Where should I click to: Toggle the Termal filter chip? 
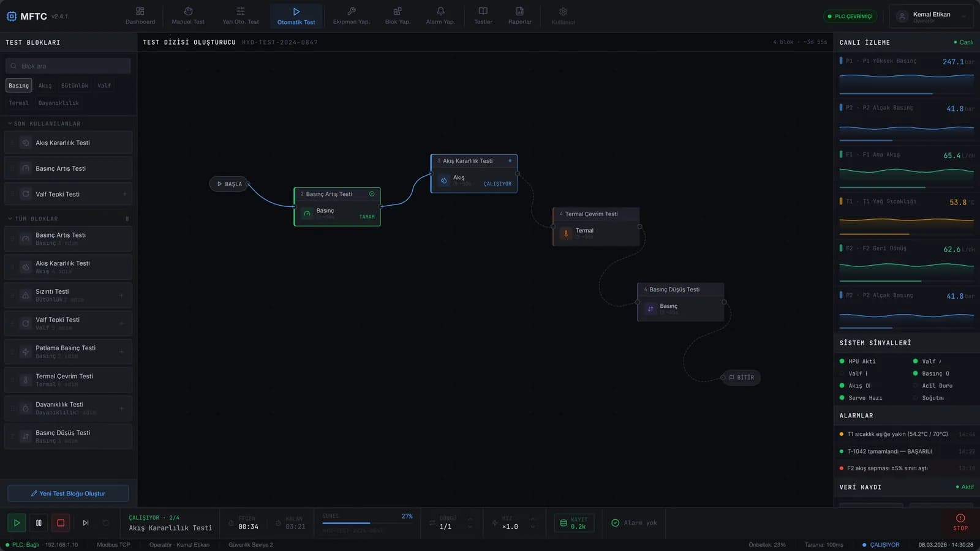(x=18, y=103)
